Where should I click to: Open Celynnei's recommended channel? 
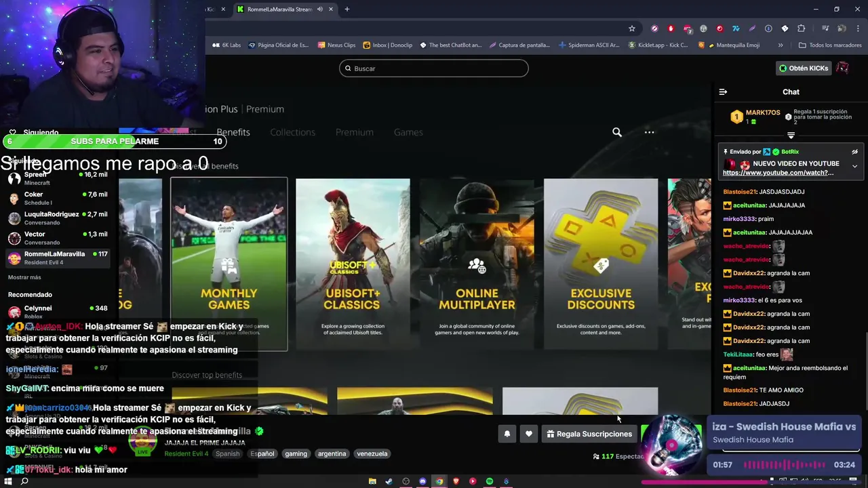[x=58, y=312]
